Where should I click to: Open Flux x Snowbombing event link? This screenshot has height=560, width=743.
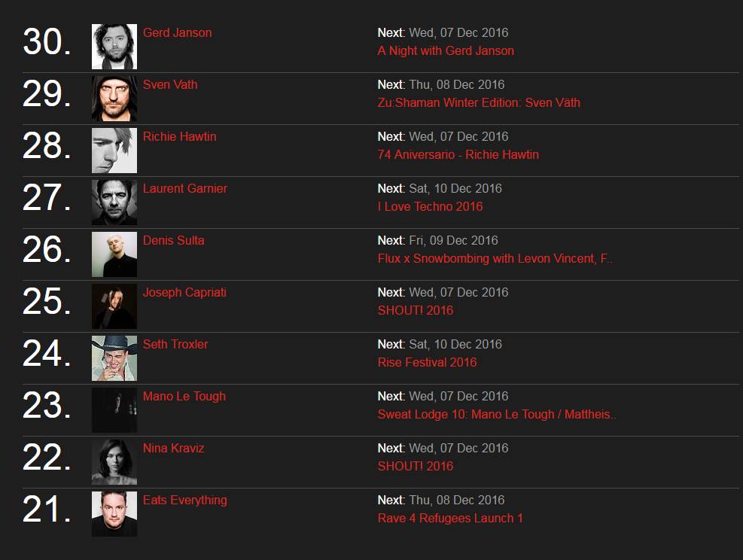tap(495, 259)
